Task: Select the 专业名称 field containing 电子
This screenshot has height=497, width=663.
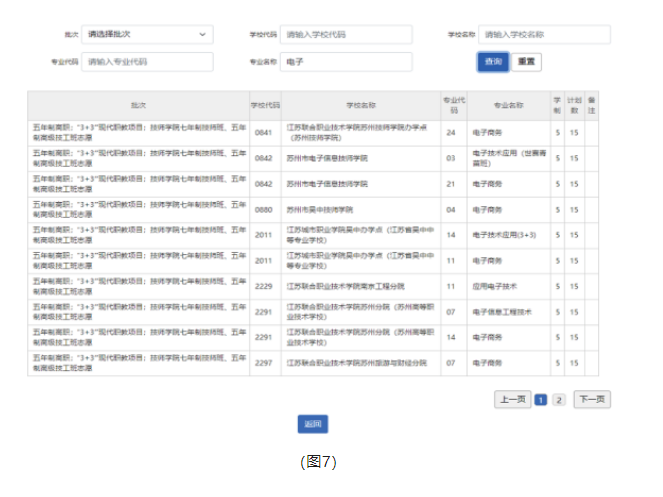Action: click(346, 62)
